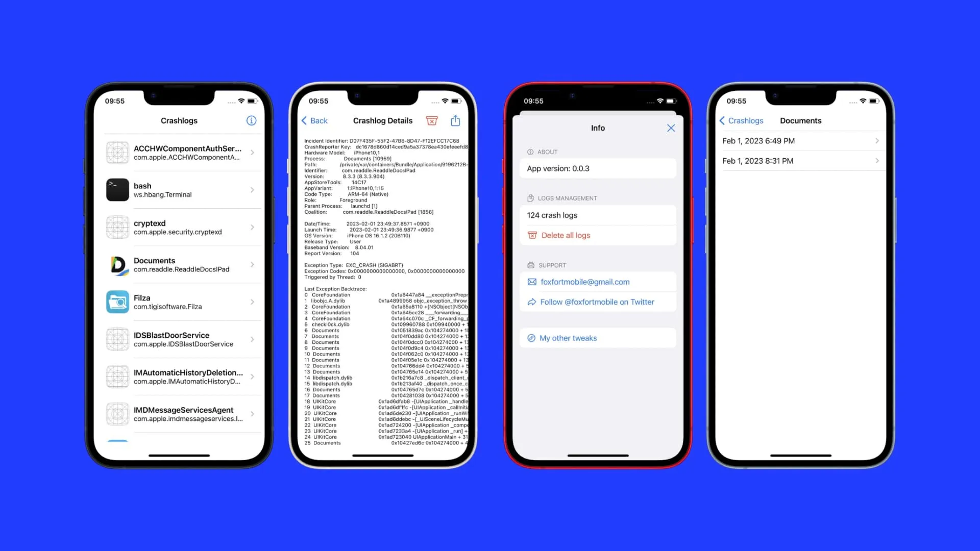Tap the share icon on Crashlog Details
Image resolution: width=980 pixels, height=551 pixels.
click(x=456, y=120)
